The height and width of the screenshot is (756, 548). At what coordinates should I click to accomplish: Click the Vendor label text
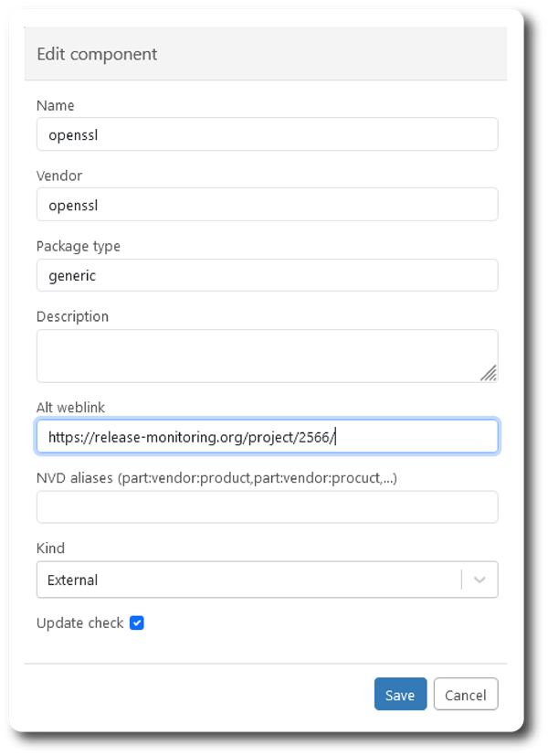point(59,176)
